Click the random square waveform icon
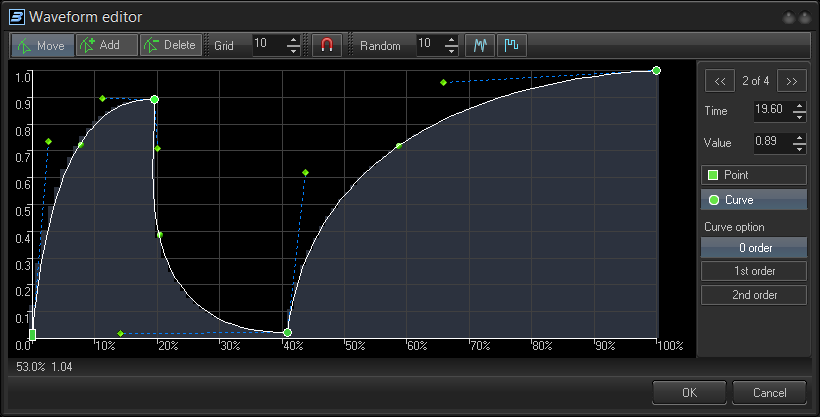This screenshot has height=417, width=820. pos(511,45)
